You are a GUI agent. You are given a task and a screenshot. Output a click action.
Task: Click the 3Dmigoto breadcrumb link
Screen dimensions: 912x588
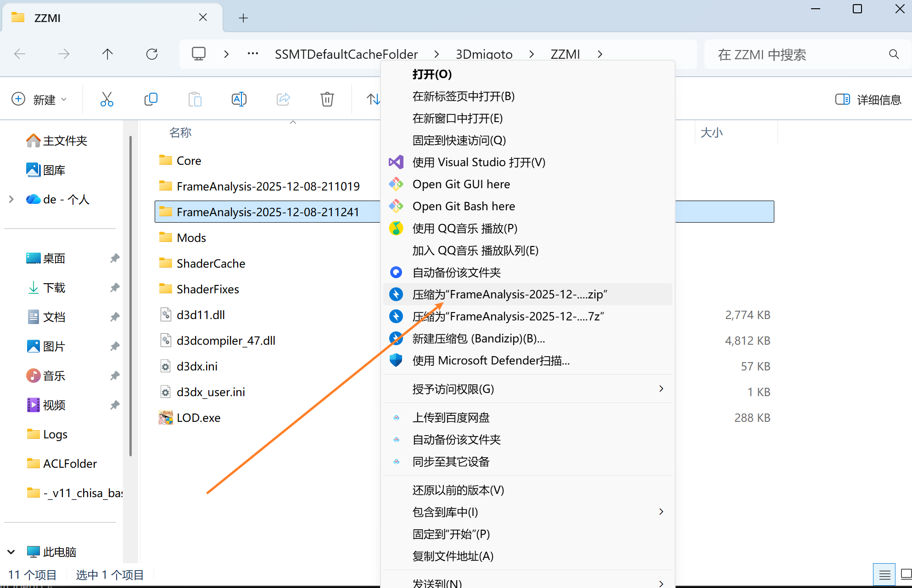484,54
